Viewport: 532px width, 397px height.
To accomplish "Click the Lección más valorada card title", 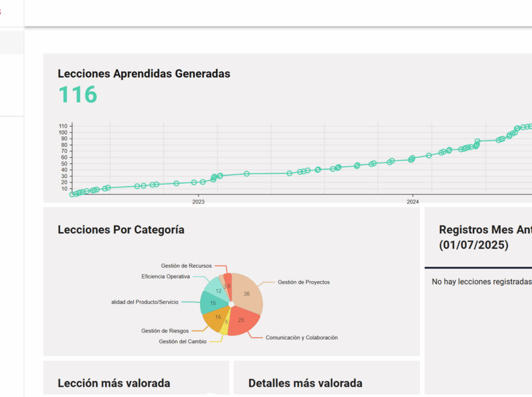I will (114, 383).
